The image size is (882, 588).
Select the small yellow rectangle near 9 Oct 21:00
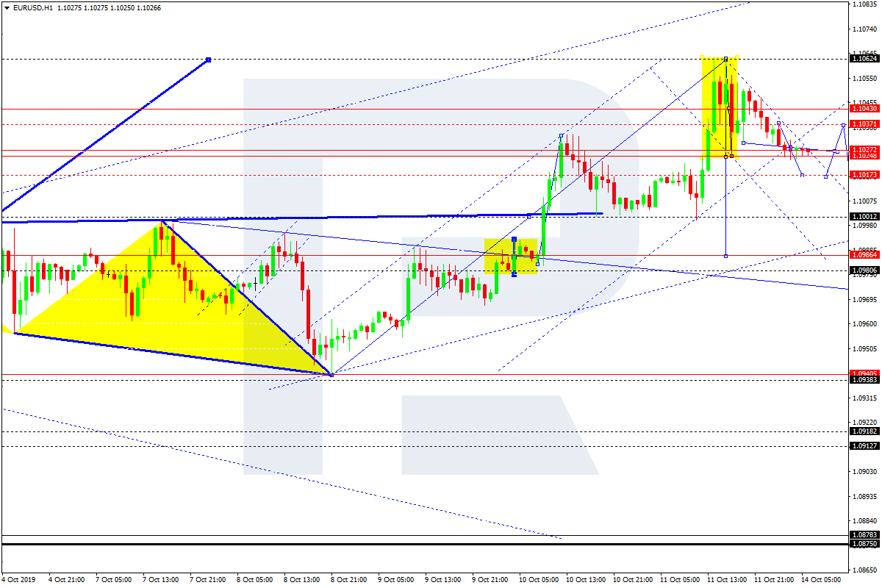pos(511,257)
